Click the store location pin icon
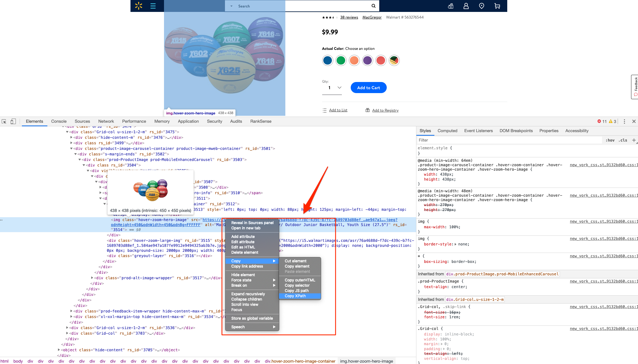 pos(481,6)
